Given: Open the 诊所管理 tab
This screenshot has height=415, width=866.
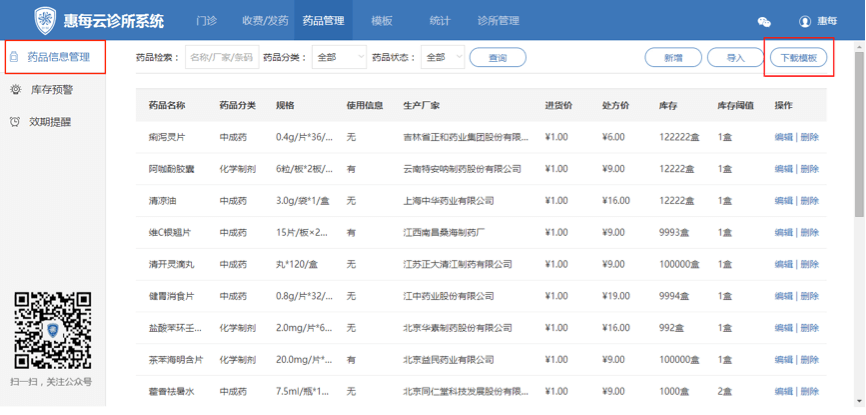Looking at the screenshot, I should point(498,21).
